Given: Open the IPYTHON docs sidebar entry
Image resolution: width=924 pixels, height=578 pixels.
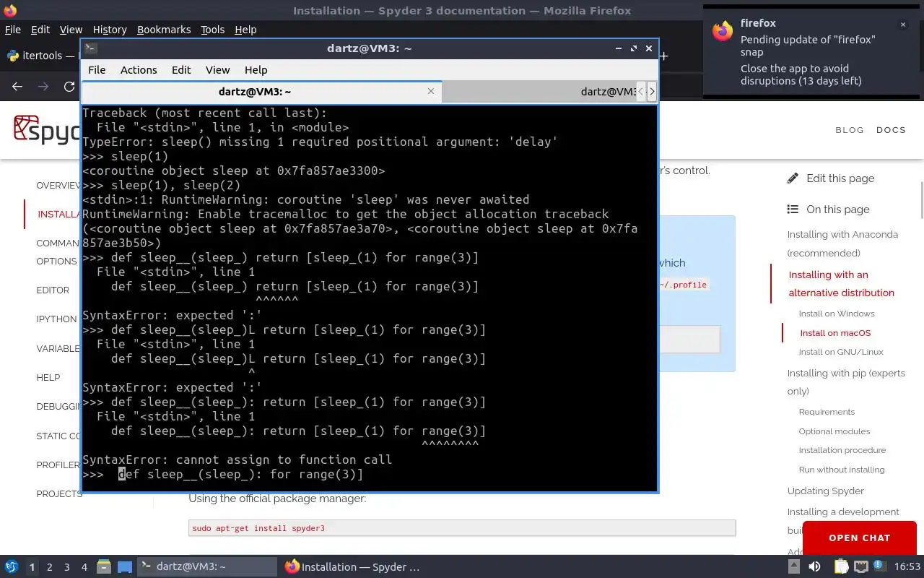Looking at the screenshot, I should click(x=56, y=319).
